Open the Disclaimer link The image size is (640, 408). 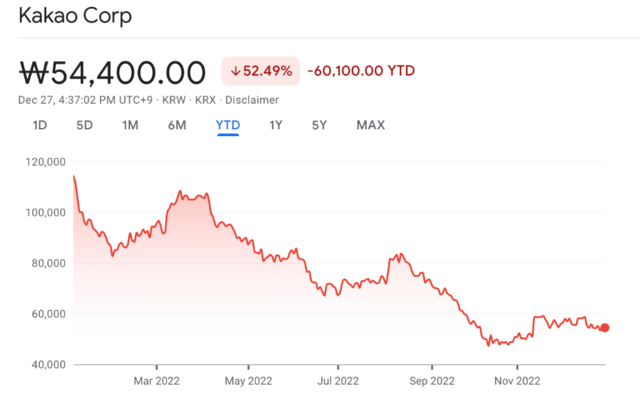(252, 100)
